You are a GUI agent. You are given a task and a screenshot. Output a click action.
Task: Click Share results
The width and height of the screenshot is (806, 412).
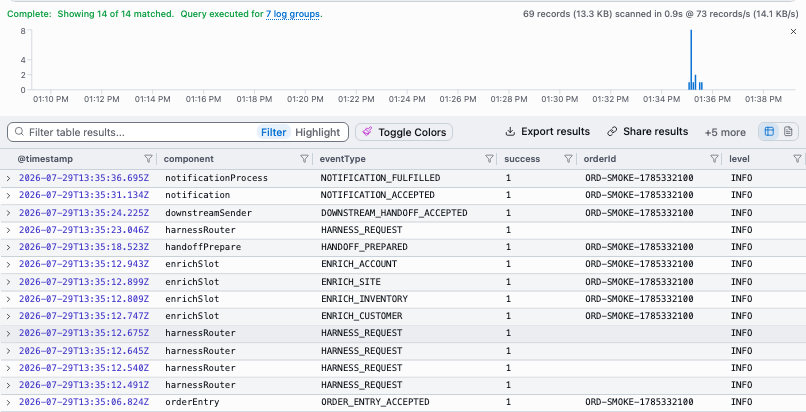coord(648,132)
